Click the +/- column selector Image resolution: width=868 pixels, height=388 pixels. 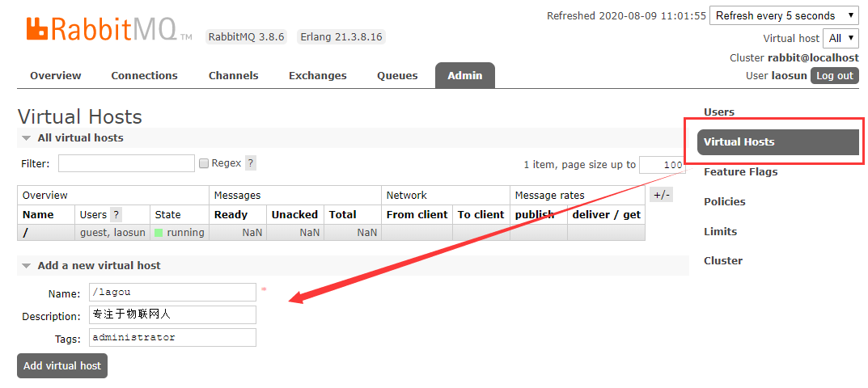pyautogui.click(x=661, y=195)
